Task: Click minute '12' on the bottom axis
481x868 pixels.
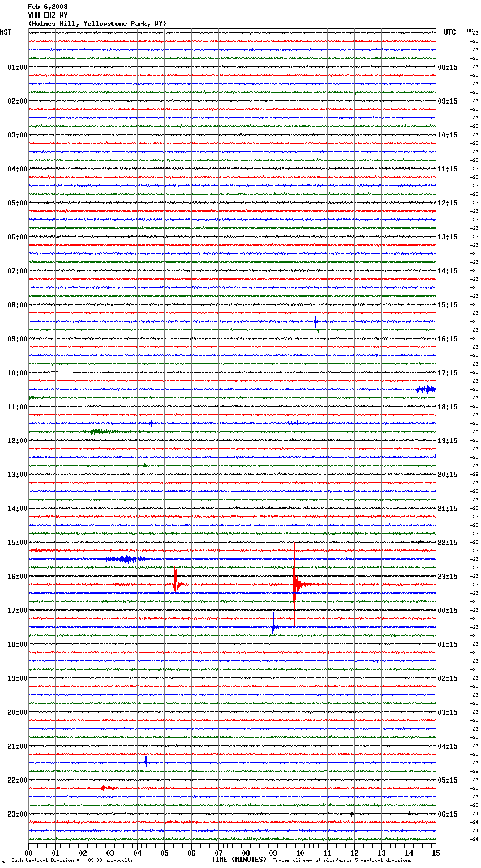Action: coord(354,853)
